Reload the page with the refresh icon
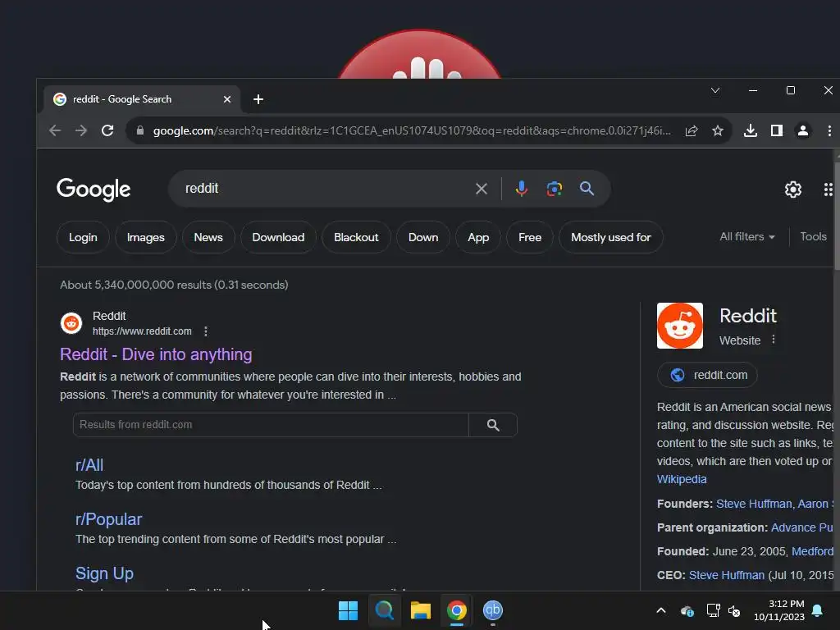Screen dimensions: 840x630 tap(107, 130)
